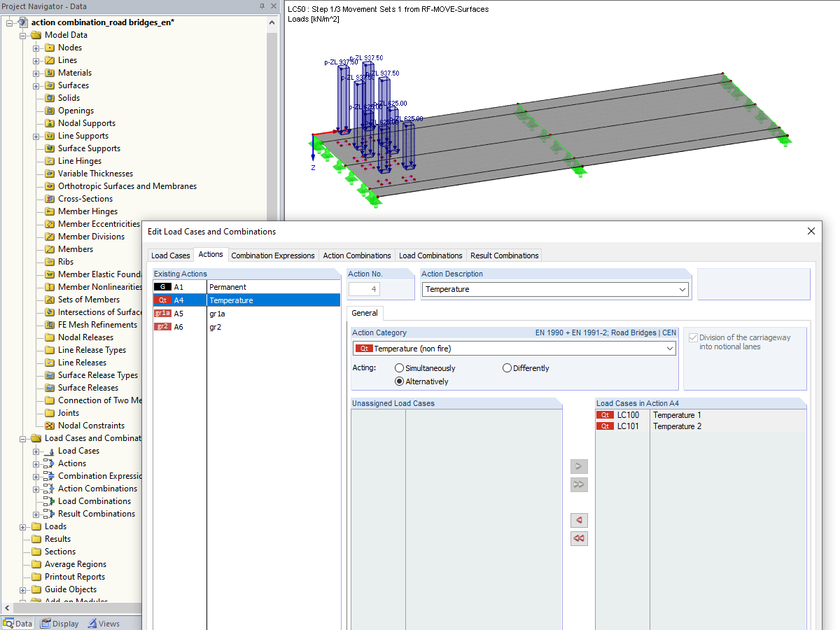Open the Action Combinations tab in dialog
This screenshot has height=630, width=840.
click(x=357, y=255)
